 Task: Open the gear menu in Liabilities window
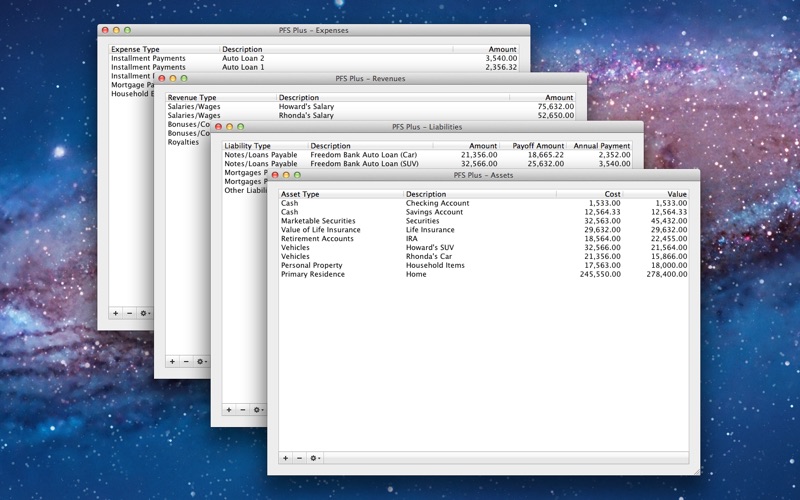coord(258,409)
